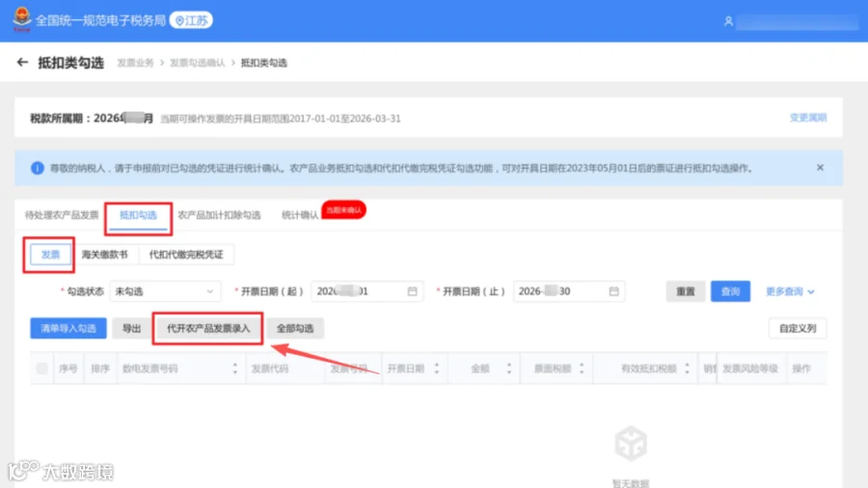
Task: Click the 操作 column header
Action: (801, 368)
